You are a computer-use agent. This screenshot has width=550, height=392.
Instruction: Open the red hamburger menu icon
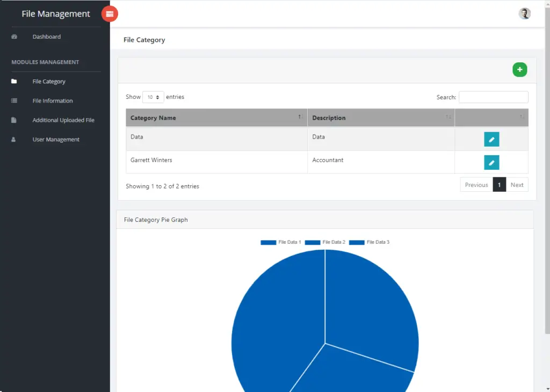click(110, 14)
